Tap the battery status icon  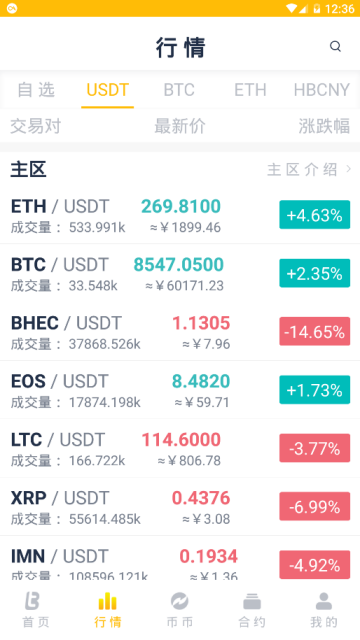click(316, 8)
